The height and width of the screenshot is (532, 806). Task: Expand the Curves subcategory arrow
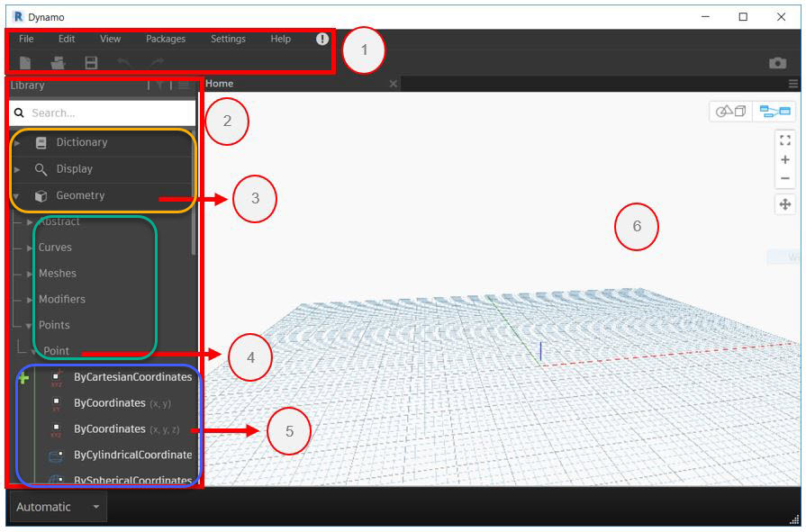(30, 248)
